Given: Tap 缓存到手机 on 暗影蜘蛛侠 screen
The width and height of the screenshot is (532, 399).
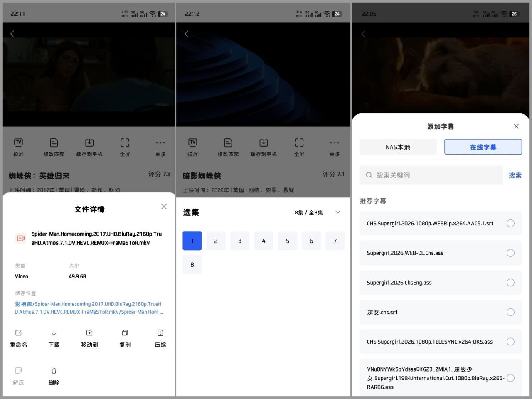Looking at the screenshot, I should pyautogui.click(x=264, y=143).
